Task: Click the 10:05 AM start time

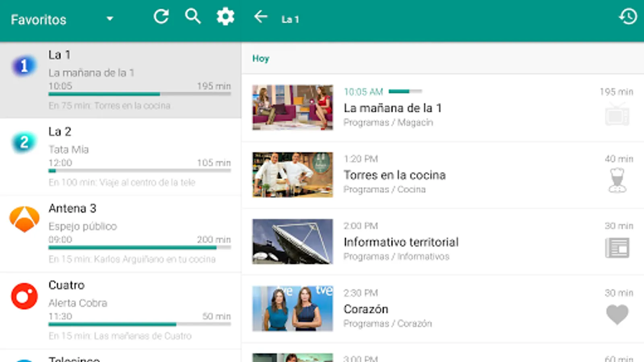Action: pos(363,92)
